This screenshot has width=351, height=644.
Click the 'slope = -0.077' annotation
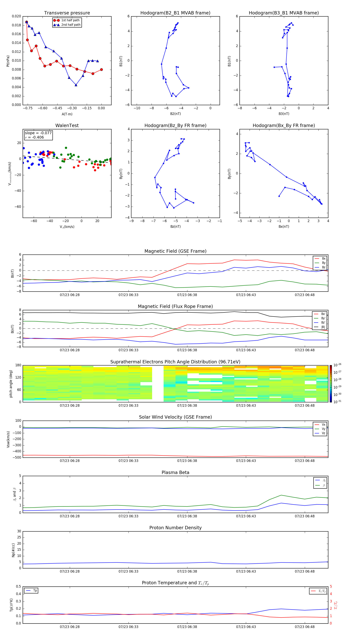click(x=38, y=133)
